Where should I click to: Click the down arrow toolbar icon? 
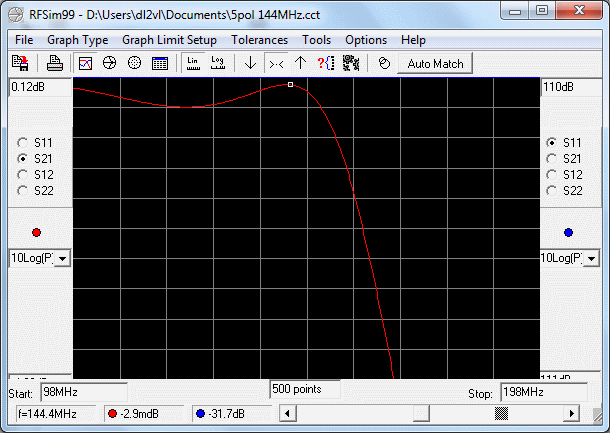pyautogui.click(x=250, y=63)
